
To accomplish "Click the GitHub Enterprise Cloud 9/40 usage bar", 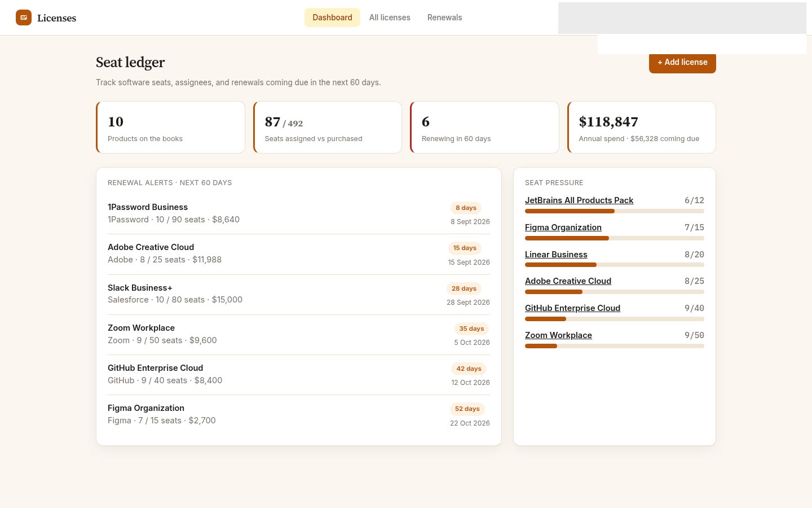I will pyautogui.click(x=615, y=319).
